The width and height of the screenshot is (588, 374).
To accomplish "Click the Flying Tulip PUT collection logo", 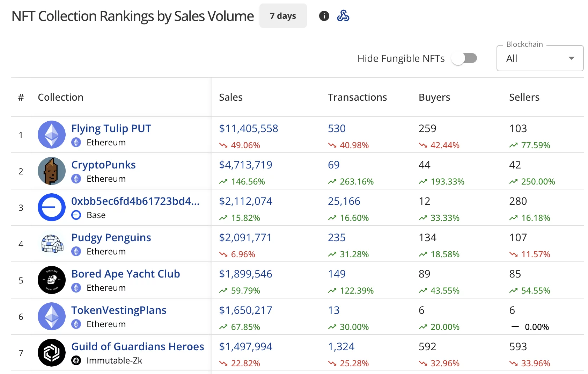I will 51,135.
